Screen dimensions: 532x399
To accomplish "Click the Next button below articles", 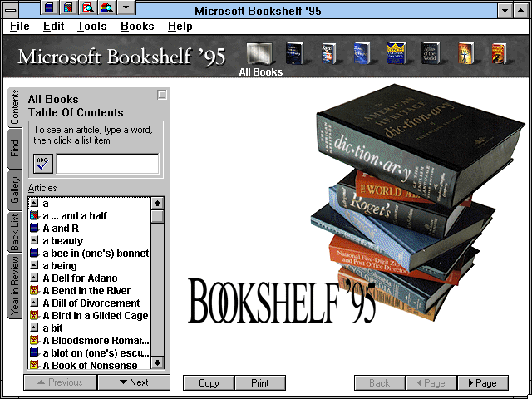I will pos(134,382).
